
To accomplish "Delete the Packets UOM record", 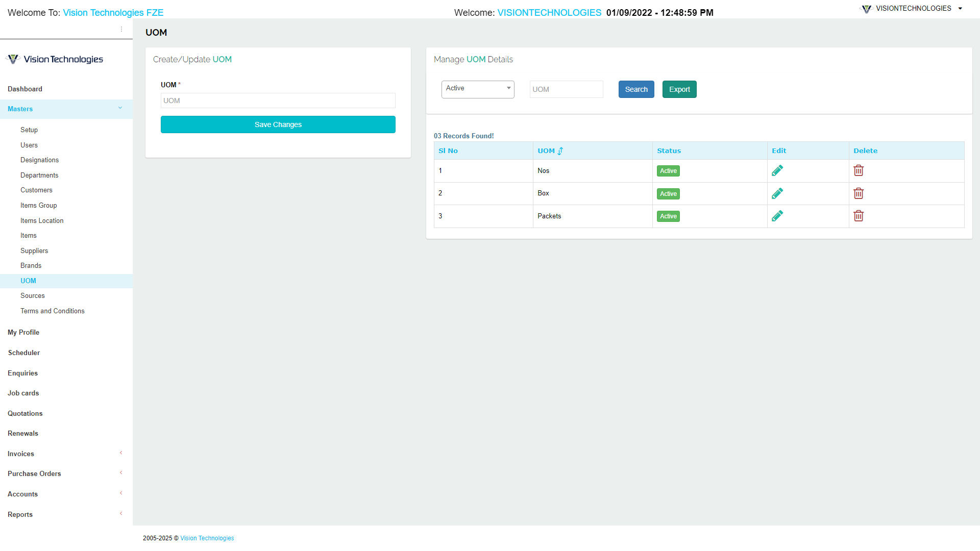I will [858, 216].
